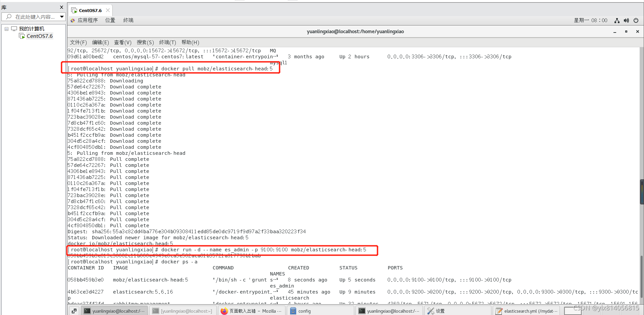This screenshot has width=644, height=315.
Task: Click the 'Up 5 seconds' status text
Action: pyautogui.click(x=357, y=280)
